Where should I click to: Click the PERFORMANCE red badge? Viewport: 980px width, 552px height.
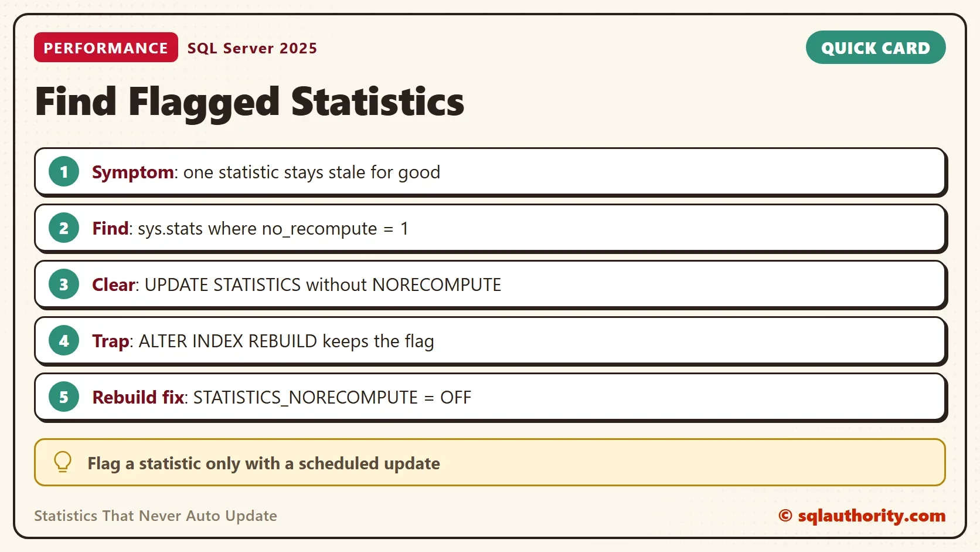click(106, 48)
